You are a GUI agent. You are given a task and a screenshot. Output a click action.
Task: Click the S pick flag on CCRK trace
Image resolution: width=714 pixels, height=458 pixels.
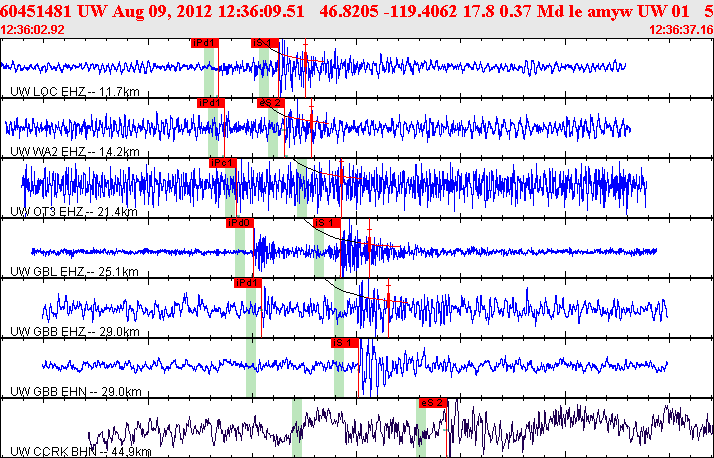tap(433, 402)
